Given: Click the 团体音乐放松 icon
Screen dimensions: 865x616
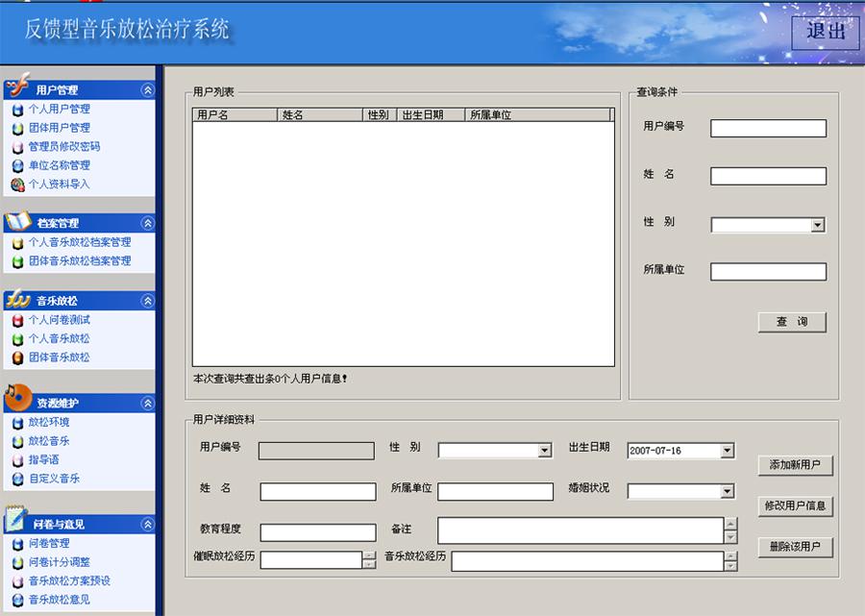Looking at the screenshot, I should [x=17, y=357].
